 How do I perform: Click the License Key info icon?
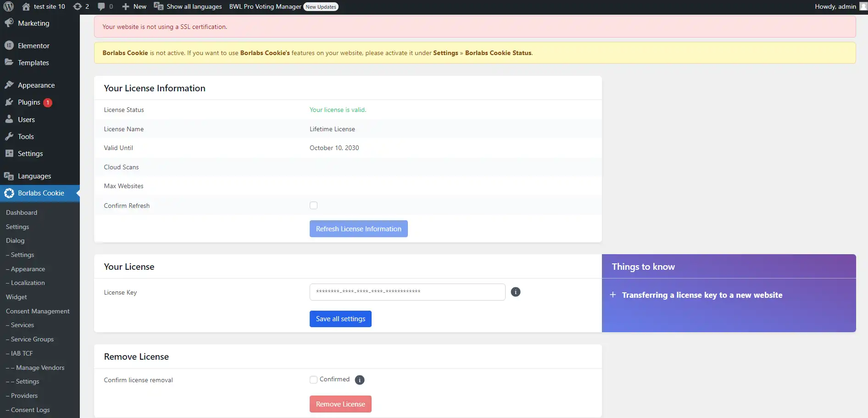click(516, 292)
